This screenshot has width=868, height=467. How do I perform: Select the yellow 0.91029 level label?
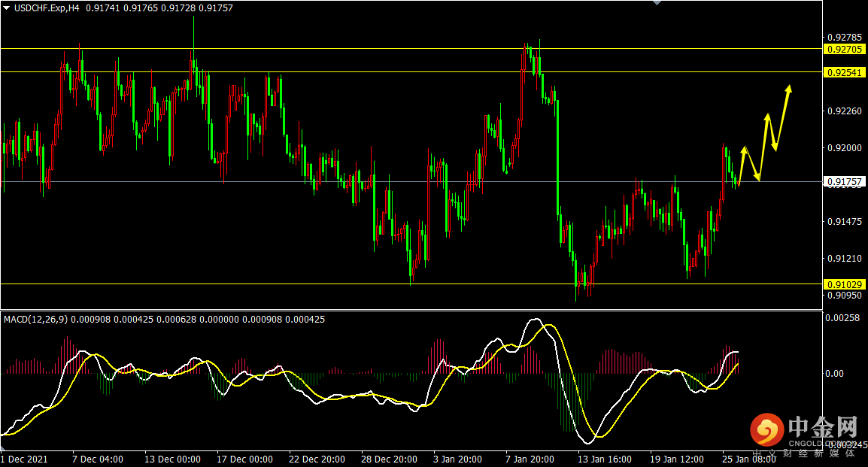(844, 284)
